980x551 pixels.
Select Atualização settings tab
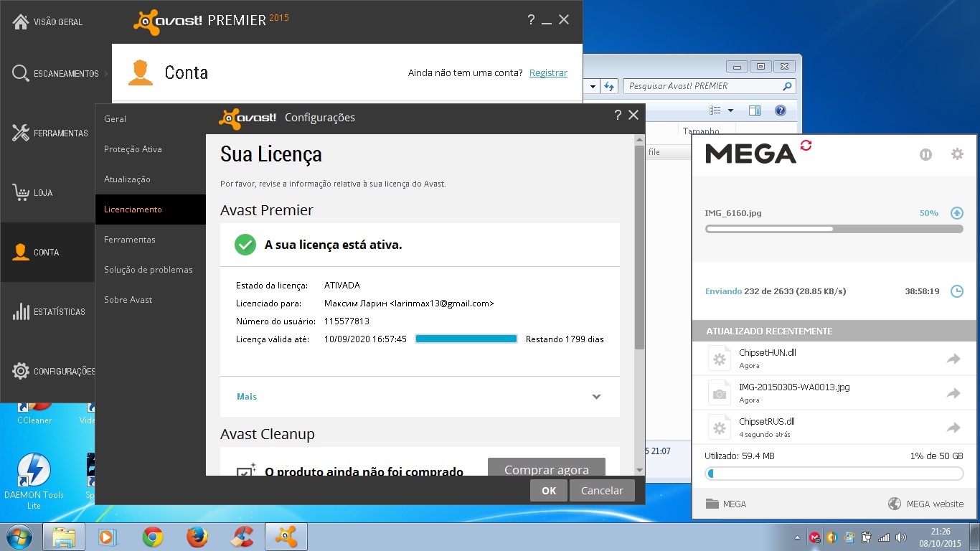tap(150, 179)
